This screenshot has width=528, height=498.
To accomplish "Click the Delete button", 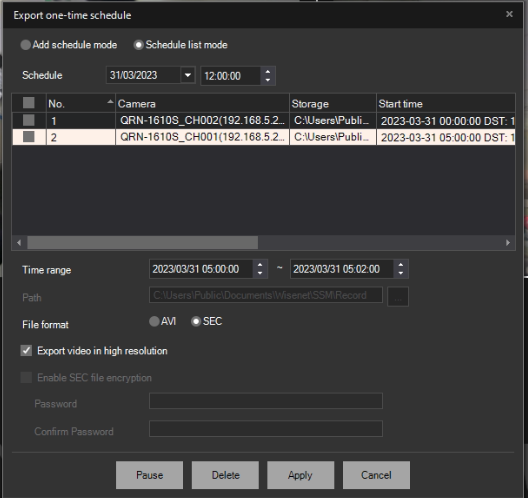I will [x=225, y=475].
